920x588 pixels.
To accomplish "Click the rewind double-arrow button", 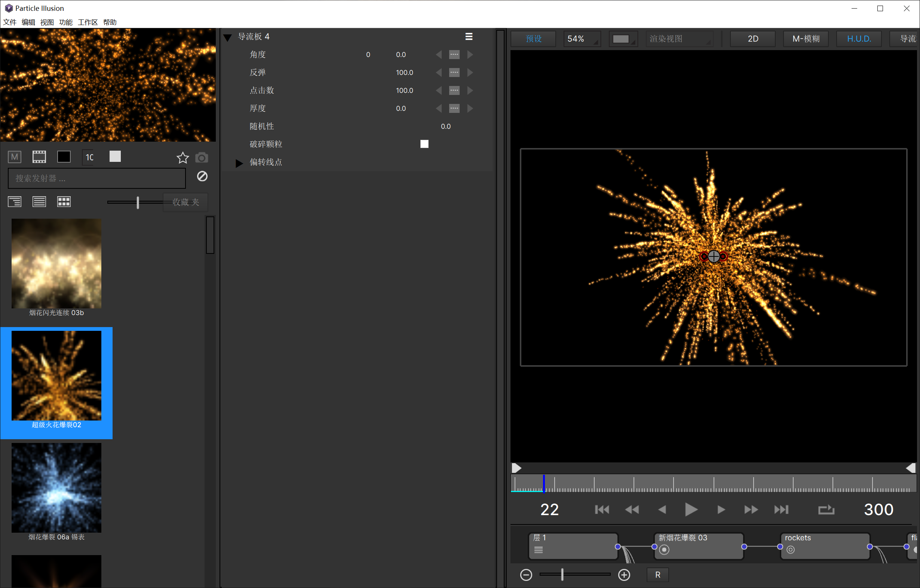I will coord(632,510).
